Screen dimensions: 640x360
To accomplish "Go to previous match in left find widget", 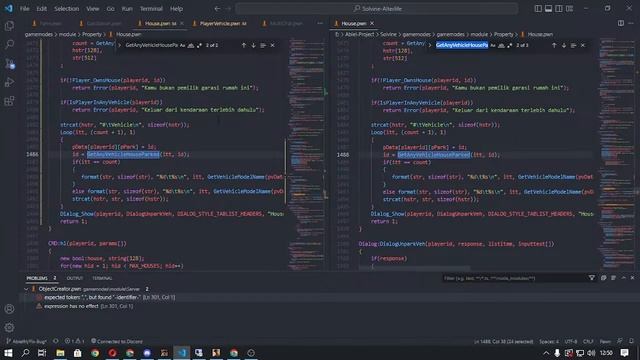I will (244, 45).
